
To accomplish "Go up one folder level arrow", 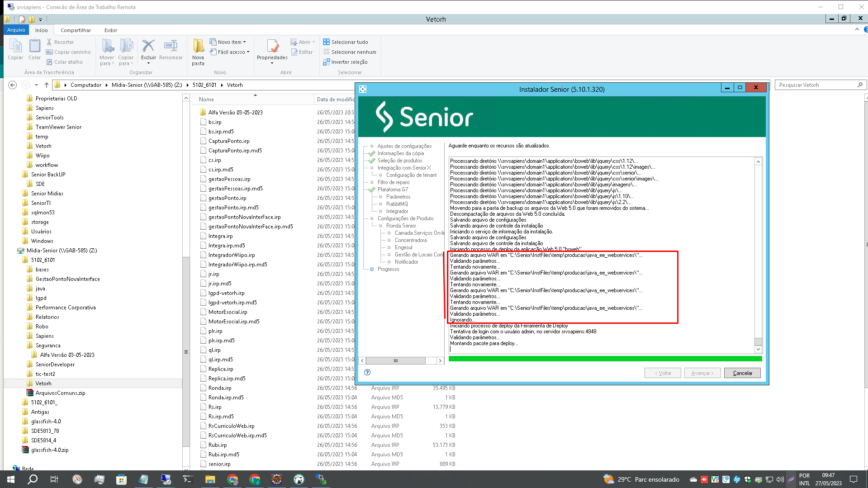I will (x=47, y=85).
